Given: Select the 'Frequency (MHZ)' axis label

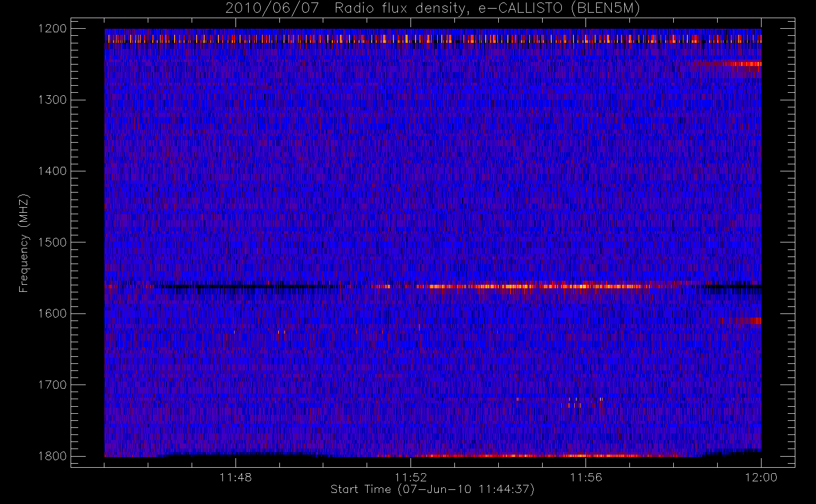Looking at the screenshot, I should (24, 243).
